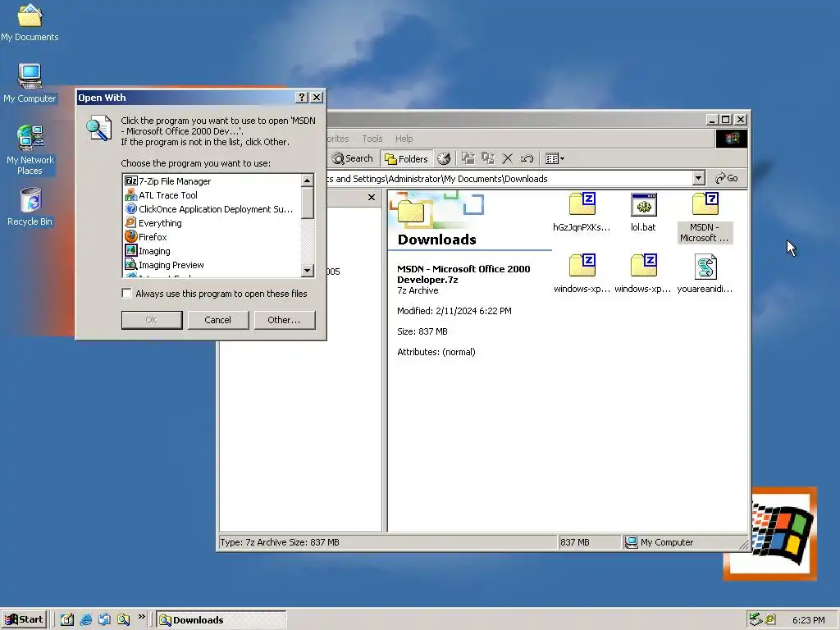Toggle the Folders pane button
Image resolution: width=840 pixels, height=630 pixels.
click(x=407, y=158)
